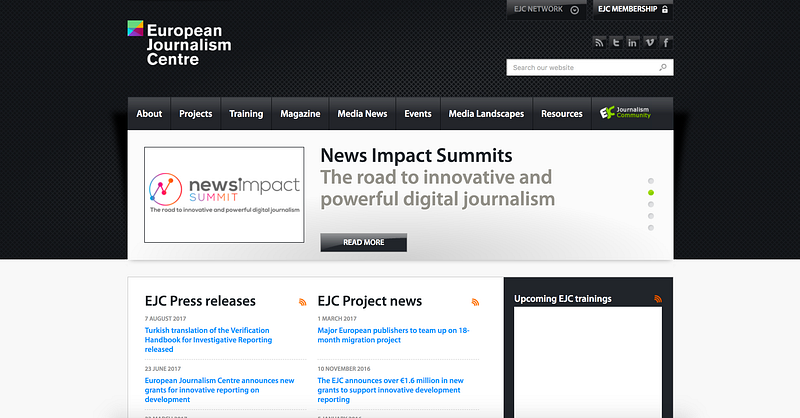Select the third slide indicator dot
This screenshot has width=800, height=418.
(651, 204)
